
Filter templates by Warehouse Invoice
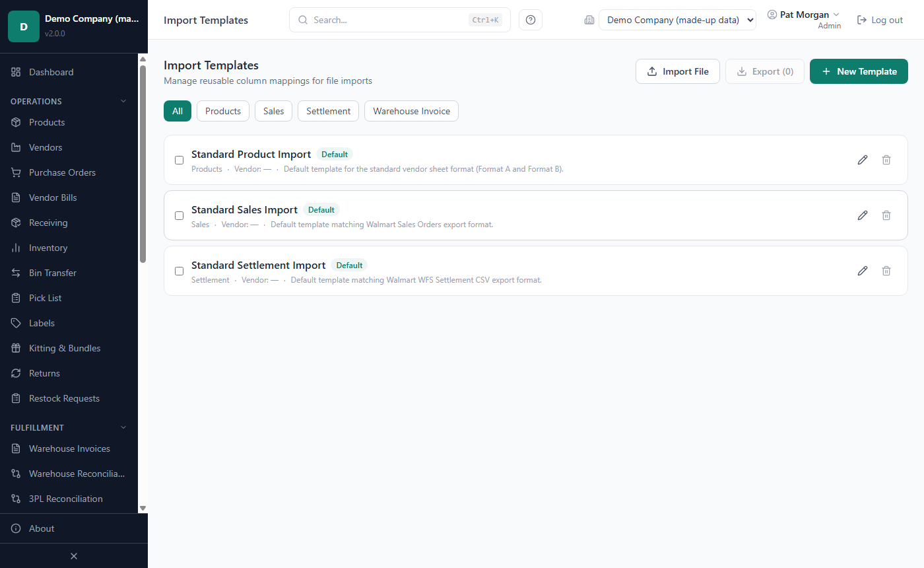coord(411,111)
